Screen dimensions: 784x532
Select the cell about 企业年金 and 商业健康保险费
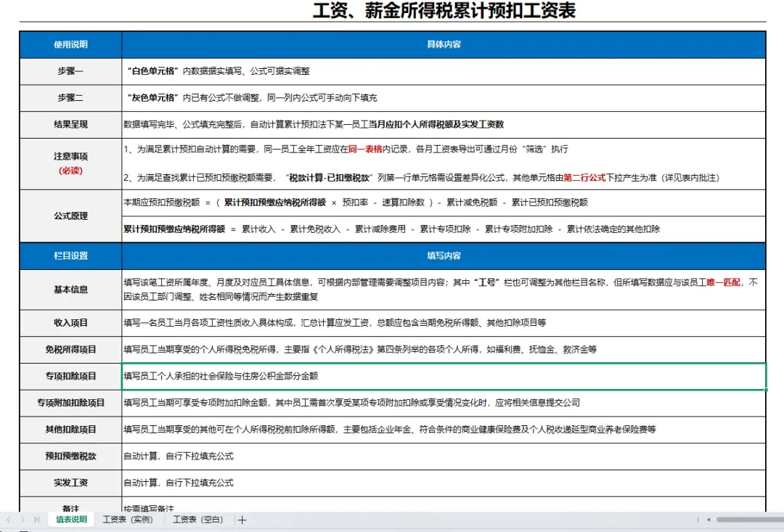tap(444, 430)
